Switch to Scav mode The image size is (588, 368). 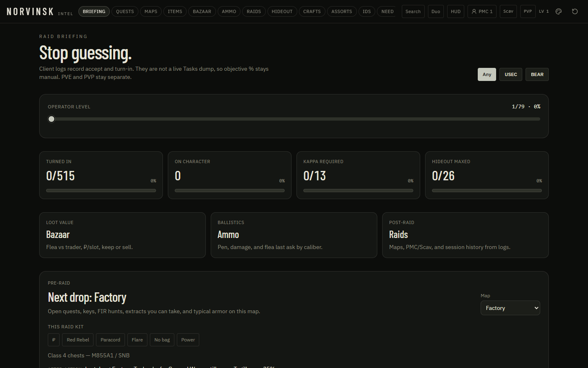coord(508,11)
